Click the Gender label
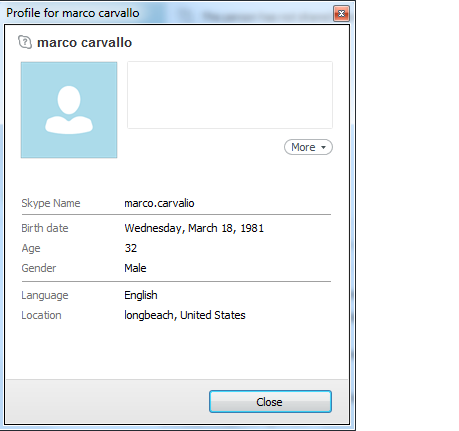 point(39,268)
